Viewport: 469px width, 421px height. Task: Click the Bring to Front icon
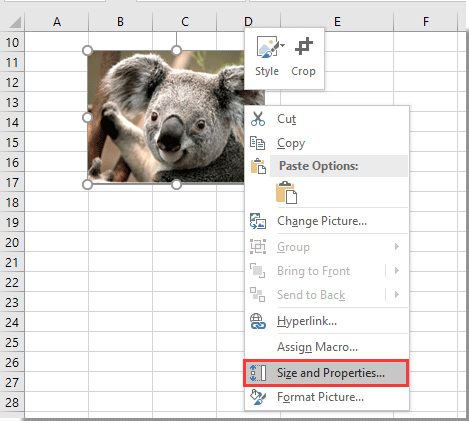(x=258, y=271)
